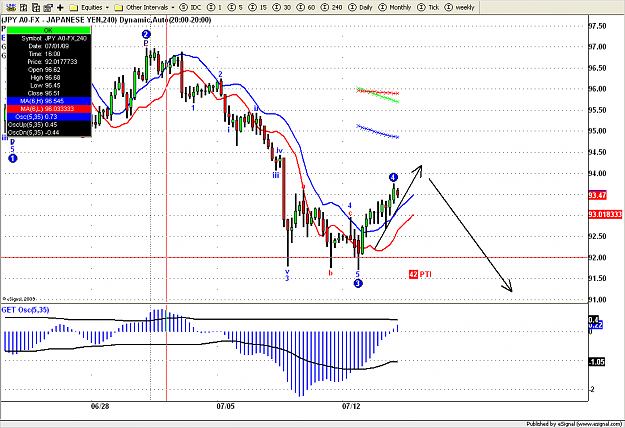This screenshot has width=625, height=428.
Task: Click the Symbol row in data window
Action: click(48, 38)
